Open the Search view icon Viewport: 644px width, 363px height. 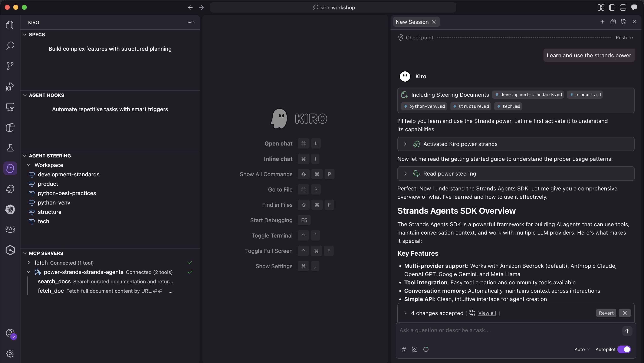[10, 46]
